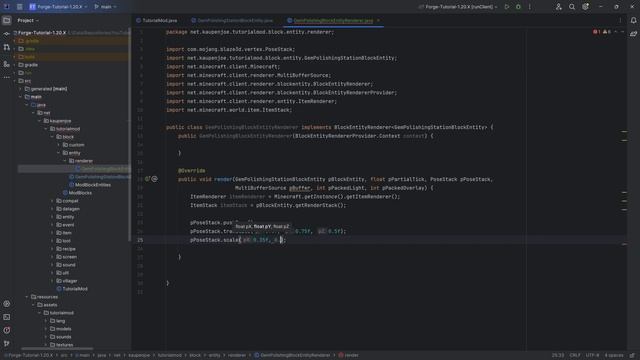Collapse the main folder in tree
Screen dimensions: 640x360
click(x=21, y=97)
